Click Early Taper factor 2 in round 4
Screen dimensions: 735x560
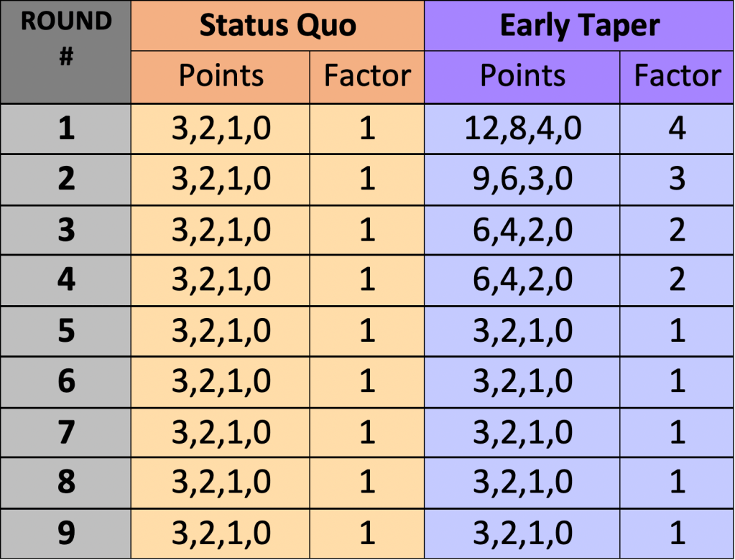click(677, 280)
